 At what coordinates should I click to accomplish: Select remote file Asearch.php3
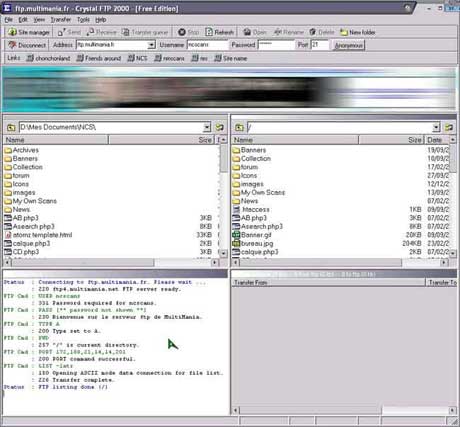[257, 226]
